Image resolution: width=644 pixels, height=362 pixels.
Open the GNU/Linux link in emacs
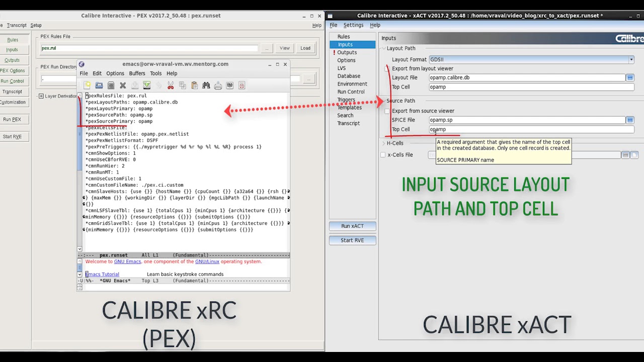207,261
